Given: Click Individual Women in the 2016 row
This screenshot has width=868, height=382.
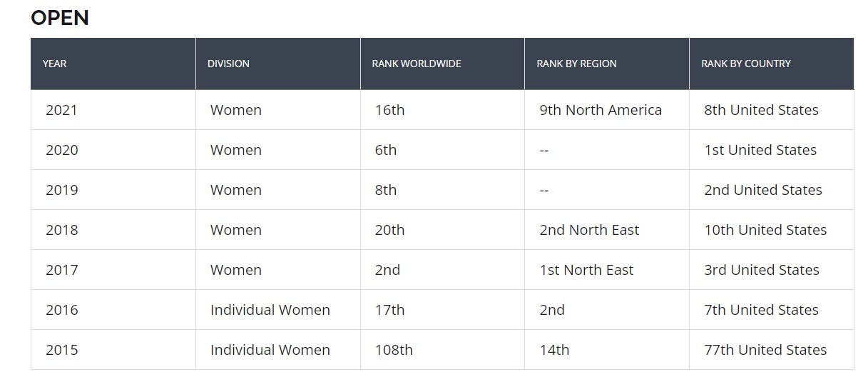Looking at the screenshot, I should (x=270, y=310).
